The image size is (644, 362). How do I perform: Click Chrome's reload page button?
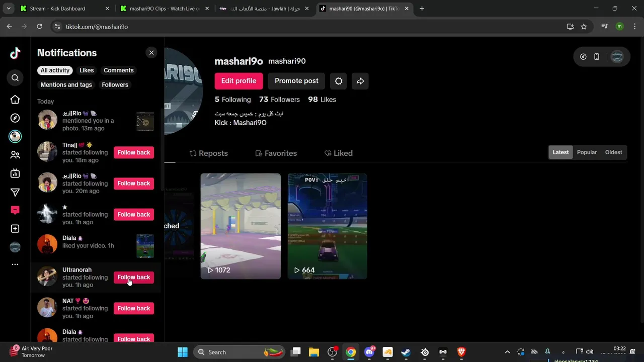tap(39, 27)
